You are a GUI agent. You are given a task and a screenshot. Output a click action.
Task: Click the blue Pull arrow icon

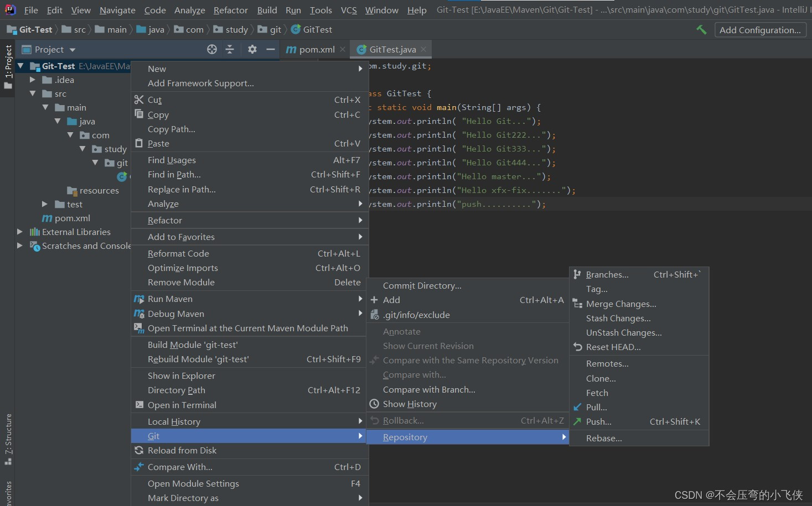click(577, 407)
